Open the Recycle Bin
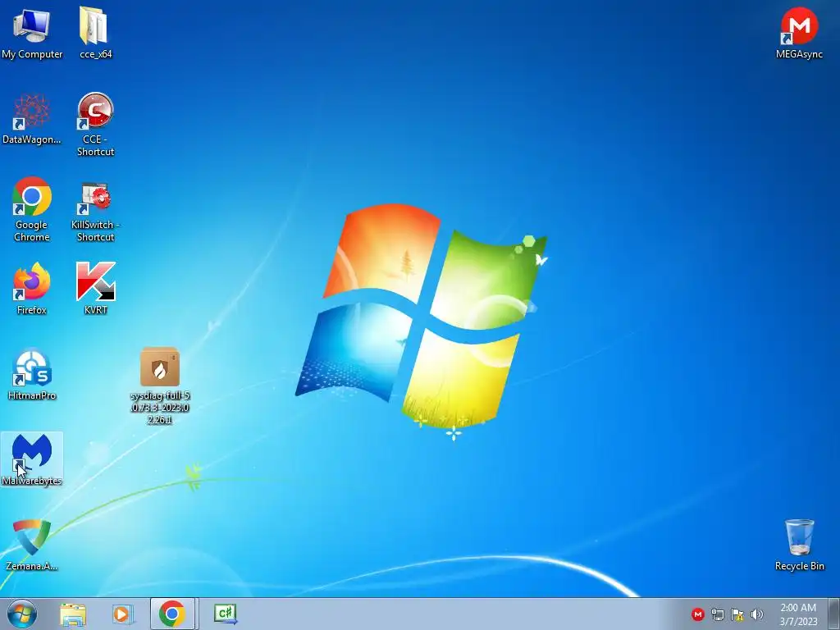Viewport: 840px width, 630px height. click(799, 545)
